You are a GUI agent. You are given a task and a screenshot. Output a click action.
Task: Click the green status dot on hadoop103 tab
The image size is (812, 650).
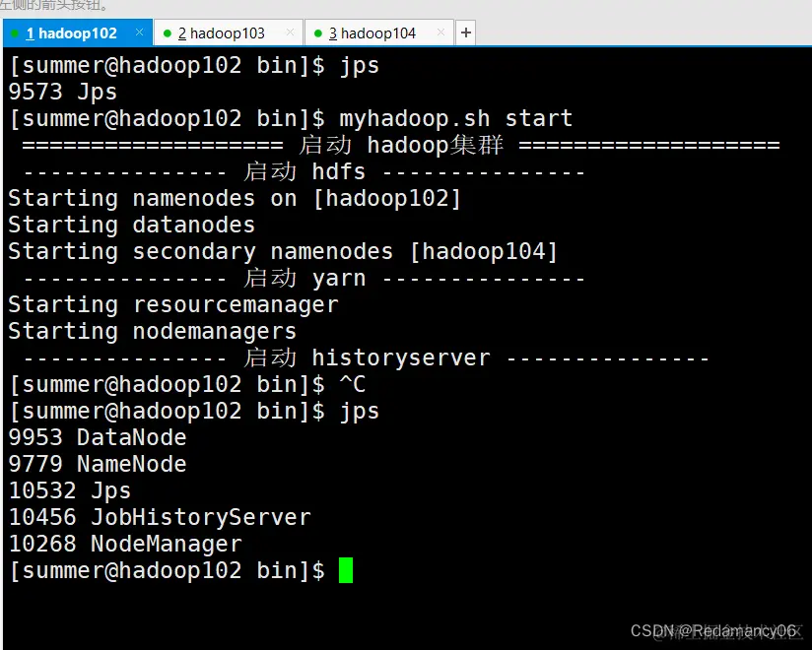168,33
